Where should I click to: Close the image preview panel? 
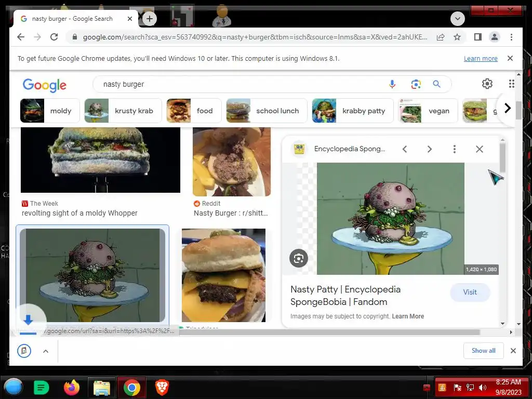(480, 149)
